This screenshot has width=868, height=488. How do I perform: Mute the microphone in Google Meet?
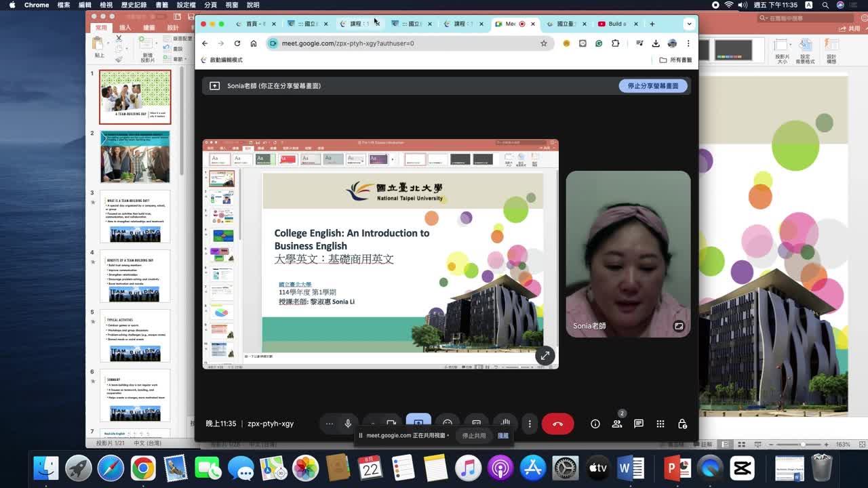point(348,424)
